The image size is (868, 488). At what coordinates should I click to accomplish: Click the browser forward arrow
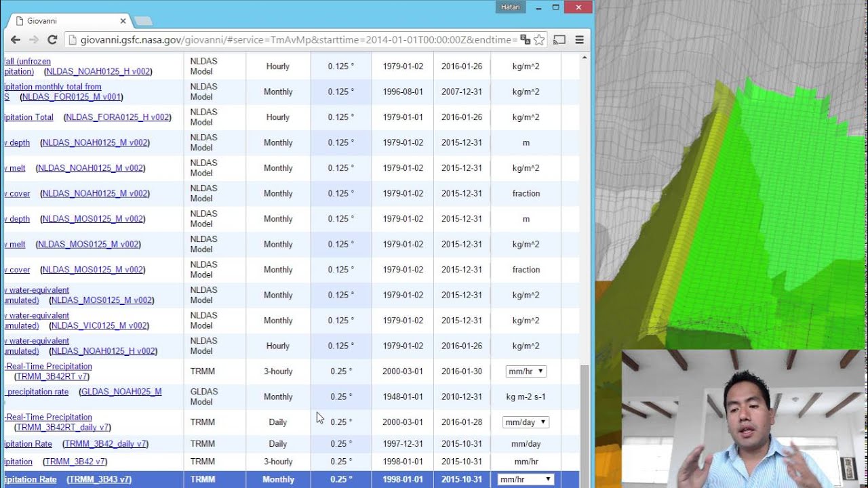tap(34, 40)
